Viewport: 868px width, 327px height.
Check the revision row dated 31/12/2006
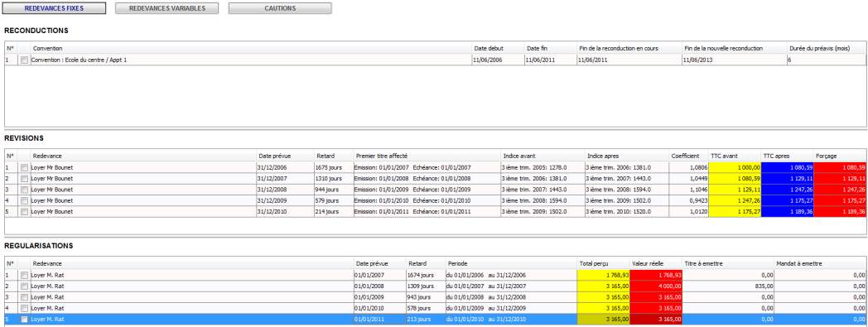pyautogui.click(x=24, y=167)
